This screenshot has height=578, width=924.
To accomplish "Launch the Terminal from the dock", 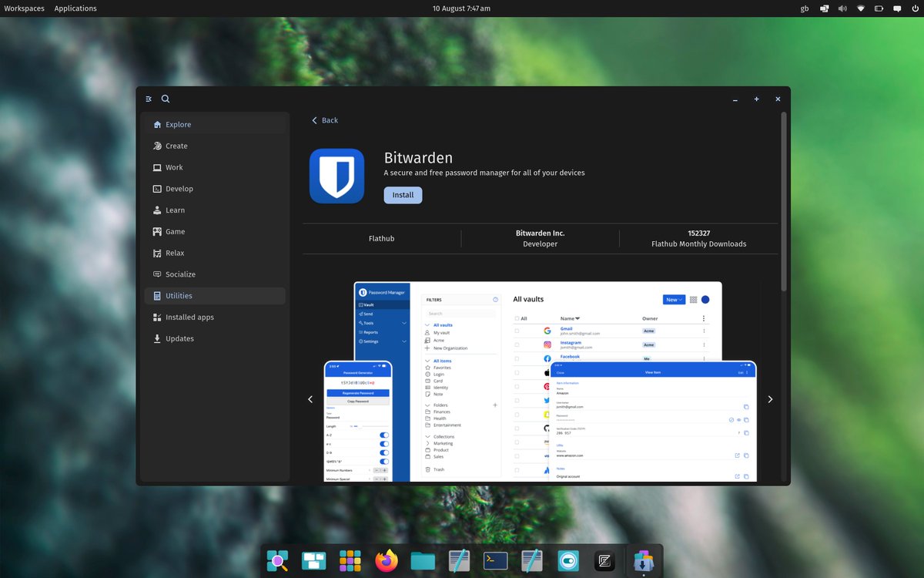I will point(495,561).
